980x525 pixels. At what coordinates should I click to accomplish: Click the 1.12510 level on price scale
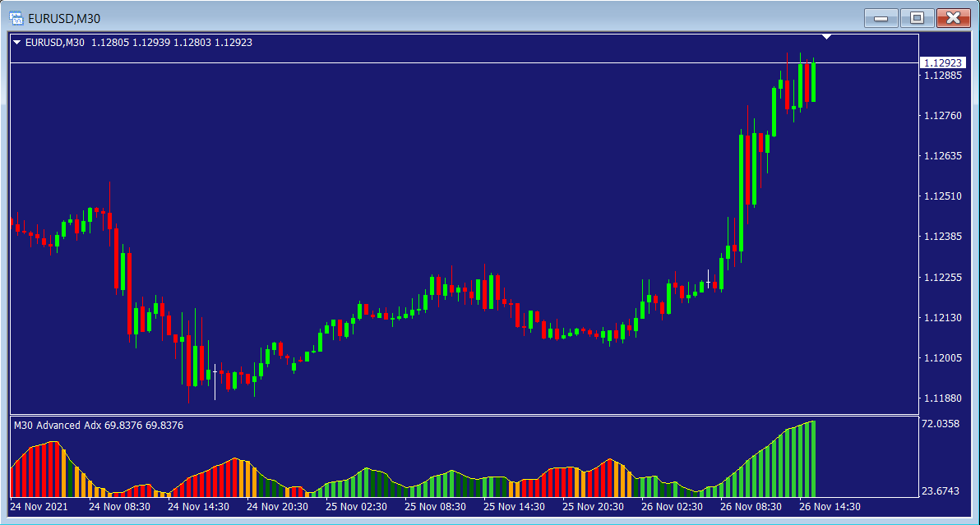point(942,196)
